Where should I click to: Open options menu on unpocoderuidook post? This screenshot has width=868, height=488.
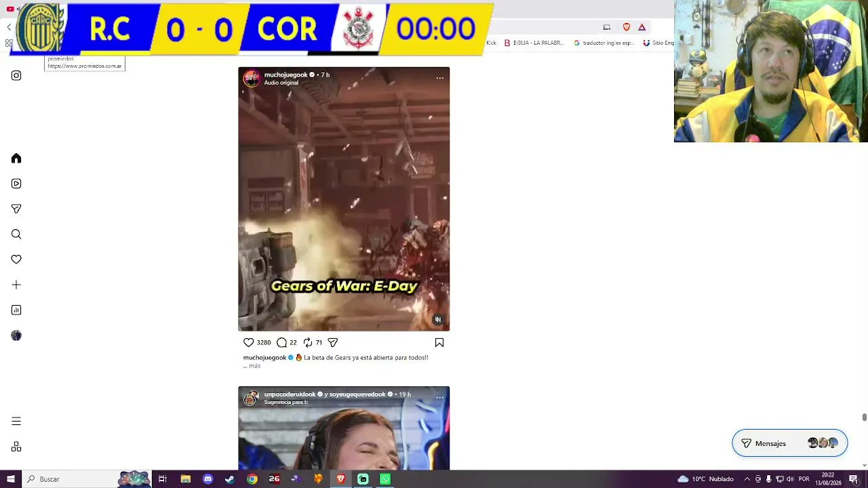(x=439, y=398)
